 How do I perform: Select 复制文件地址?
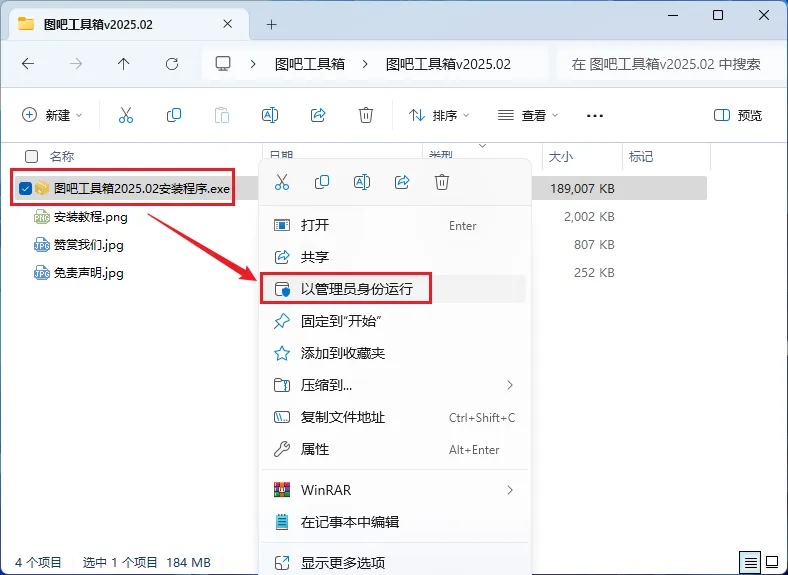click(394, 417)
